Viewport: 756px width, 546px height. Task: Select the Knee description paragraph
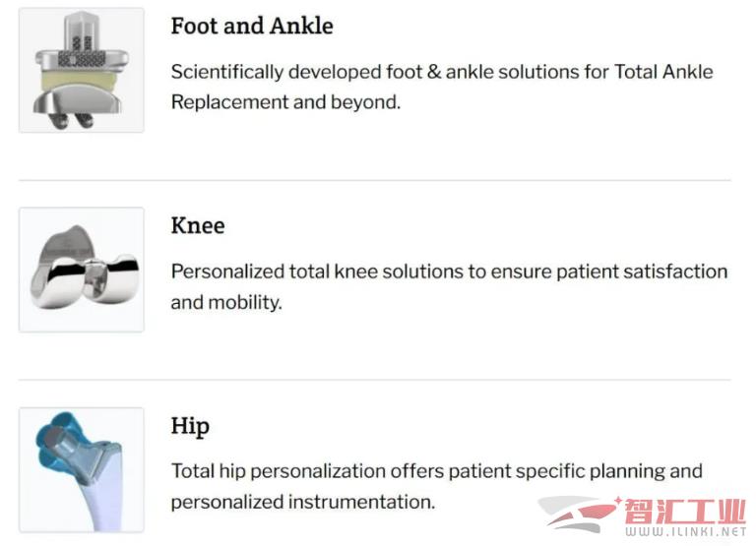[x=449, y=287]
